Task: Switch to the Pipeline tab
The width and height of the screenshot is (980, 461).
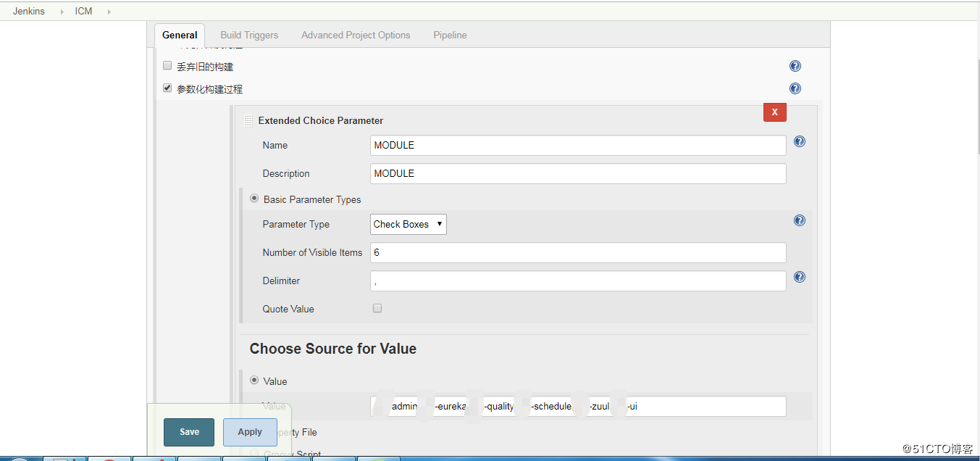Action: pos(450,35)
